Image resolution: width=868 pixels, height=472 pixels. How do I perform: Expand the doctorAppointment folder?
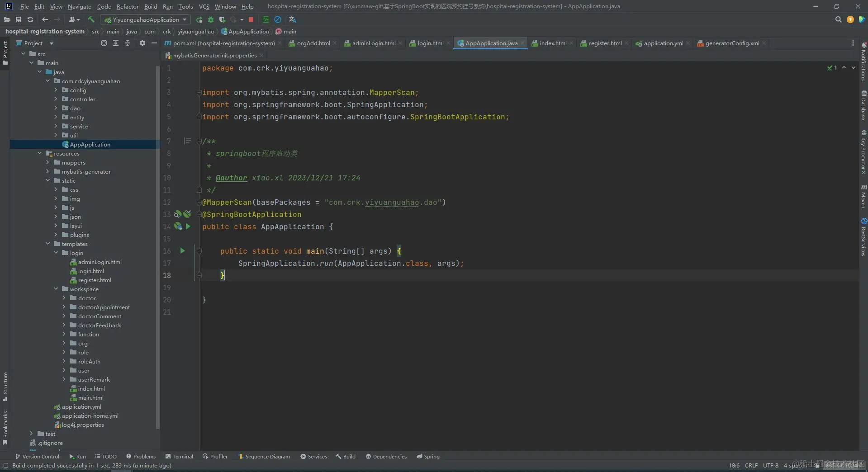pos(64,307)
